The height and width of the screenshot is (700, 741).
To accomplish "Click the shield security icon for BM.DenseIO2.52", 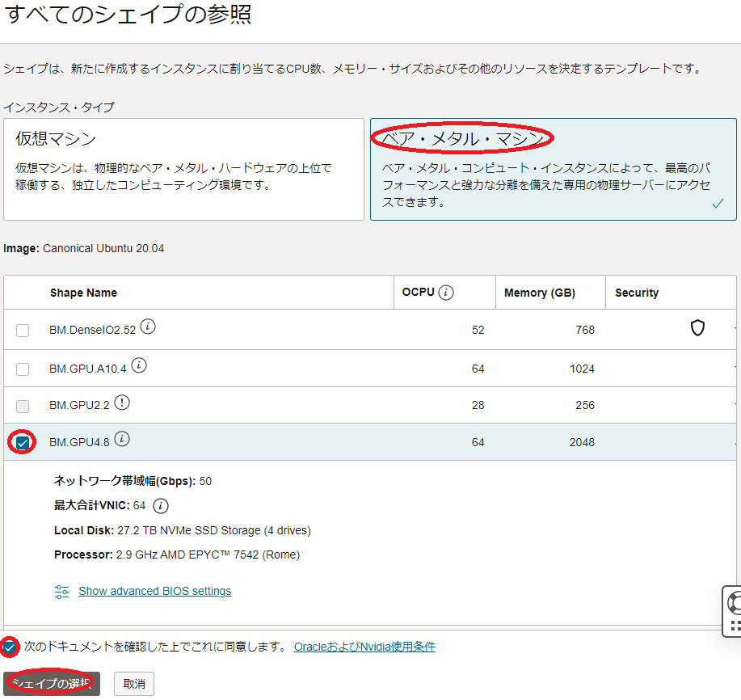I will [697, 328].
